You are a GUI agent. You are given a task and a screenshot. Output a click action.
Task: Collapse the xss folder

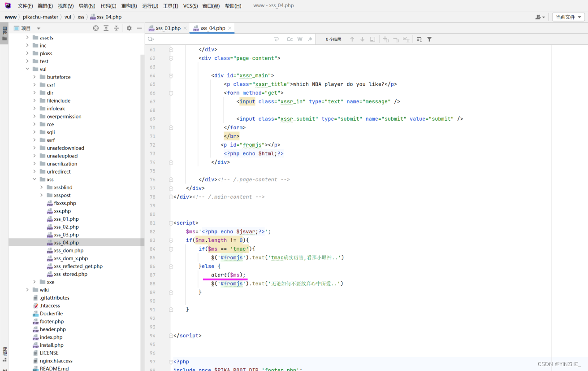coord(35,179)
